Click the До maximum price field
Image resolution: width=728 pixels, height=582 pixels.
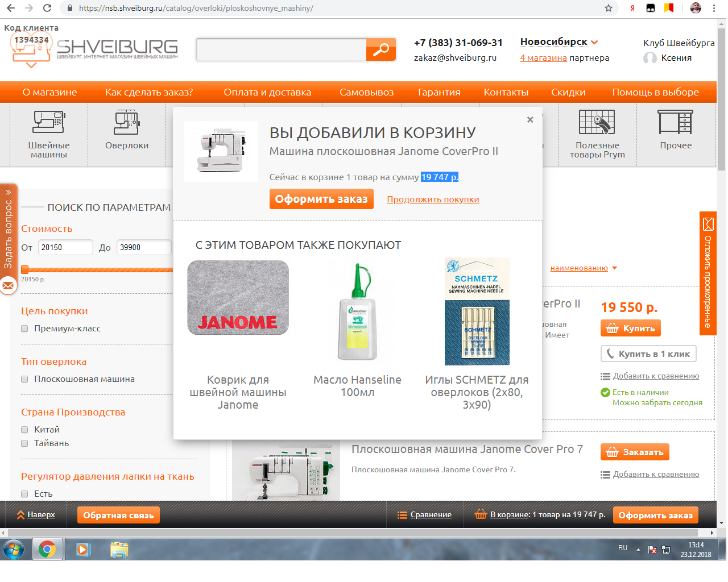(144, 247)
